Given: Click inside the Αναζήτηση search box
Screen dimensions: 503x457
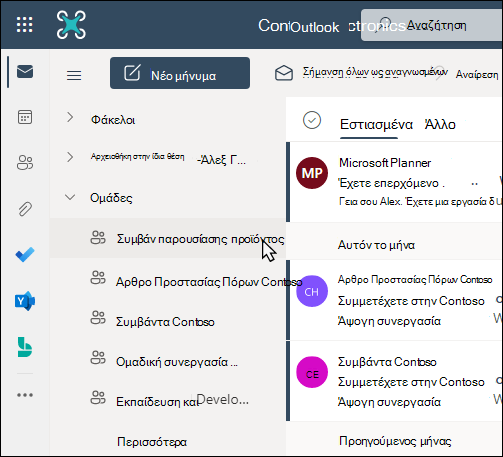Looking at the screenshot, I should tap(432, 25).
